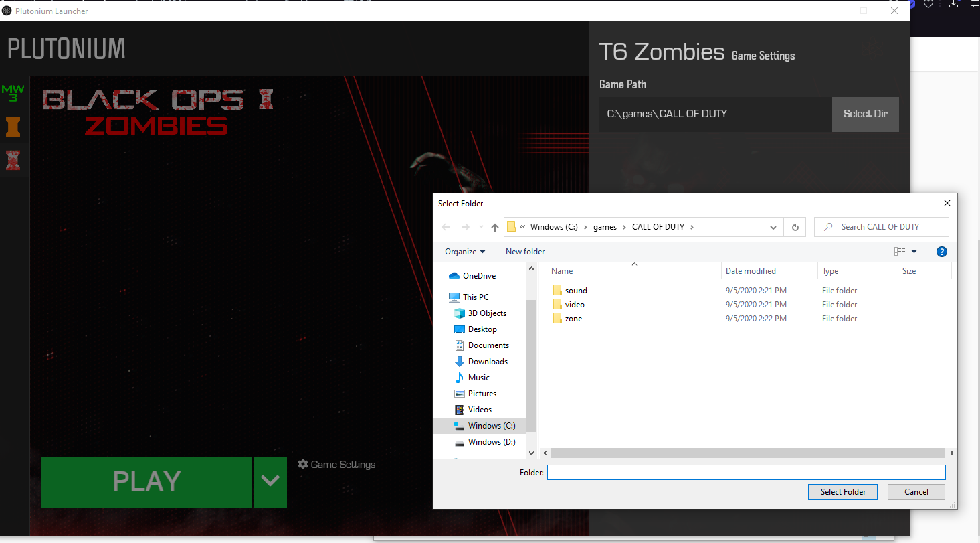This screenshot has width=980, height=543.
Task: Click browser heart favorites icon
Action: [928, 4]
